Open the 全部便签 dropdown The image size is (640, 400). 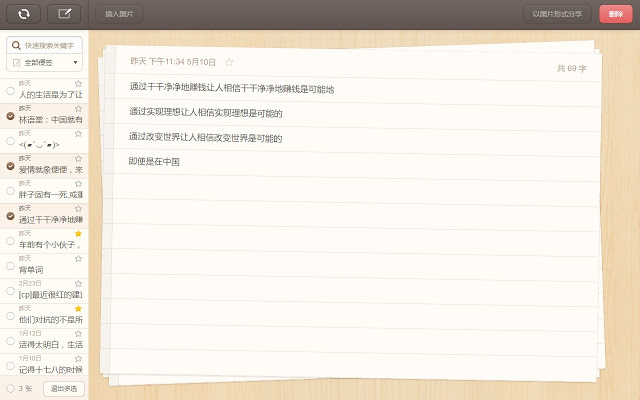(x=44, y=63)
